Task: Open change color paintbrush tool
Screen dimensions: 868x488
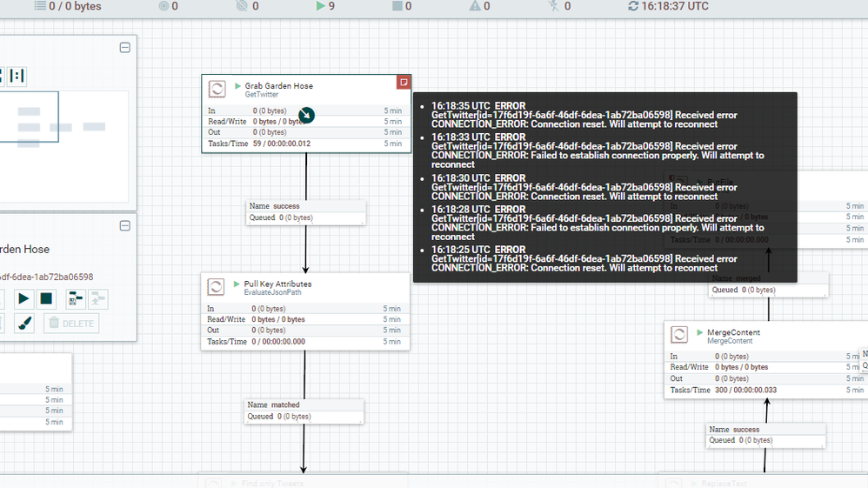Action: click(24, 324)
